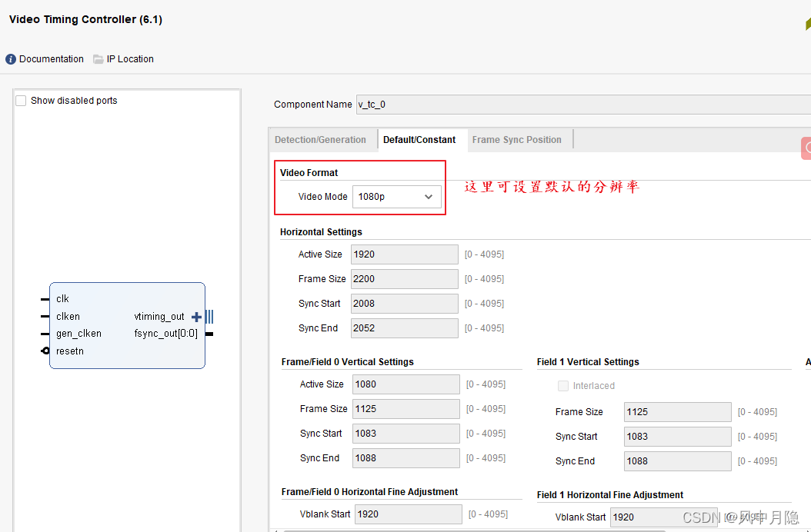811x532 pixels.
Task: Open the Frame Sync Position tab
Action: 518,139
